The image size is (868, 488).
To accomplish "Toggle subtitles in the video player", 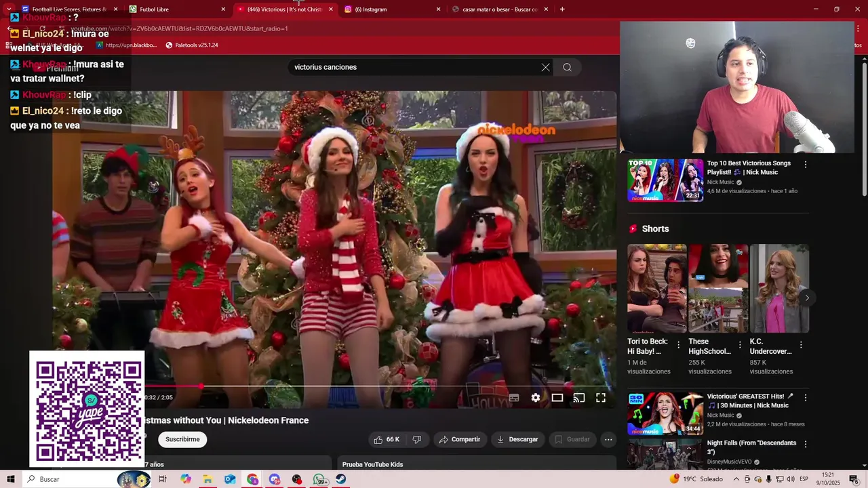I will point(514,398).
